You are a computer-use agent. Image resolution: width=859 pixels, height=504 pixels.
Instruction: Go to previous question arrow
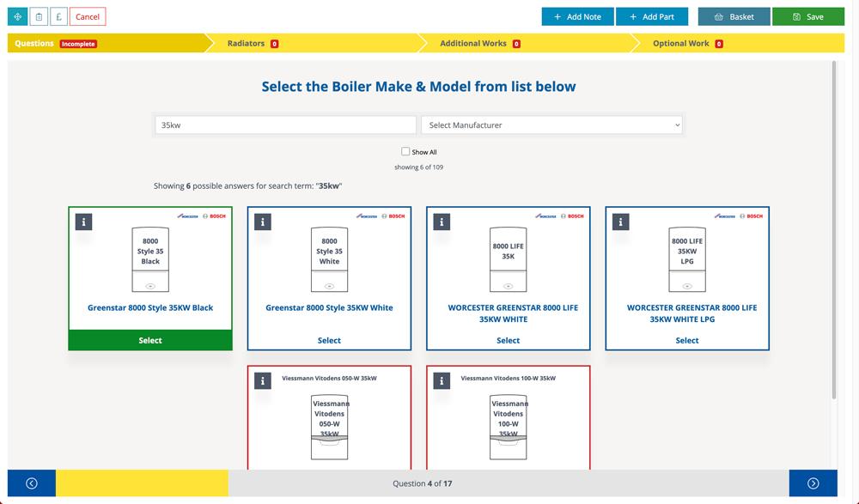click(32, 483)
